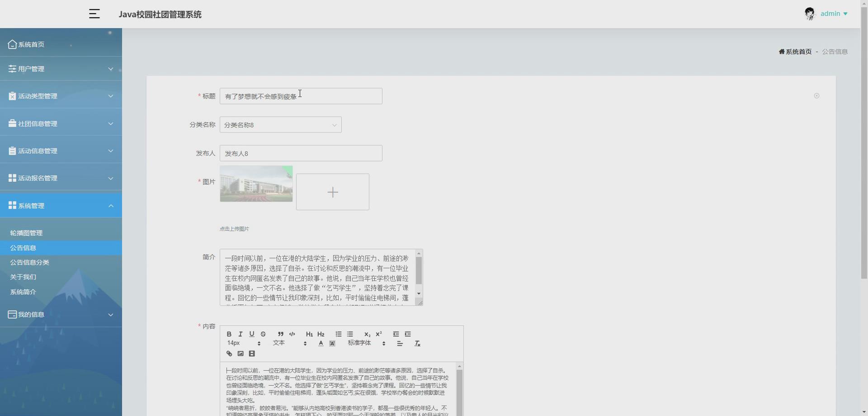This screenshot has width=868, height=416.
Task: Apply superscript formatting in the editor
Action: [379, 334]
